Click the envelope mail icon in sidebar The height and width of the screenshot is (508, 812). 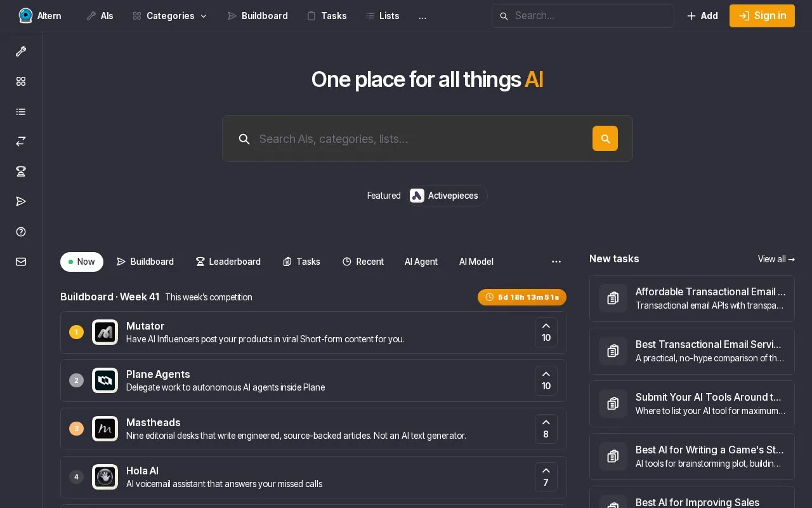(x=21, y=262)
